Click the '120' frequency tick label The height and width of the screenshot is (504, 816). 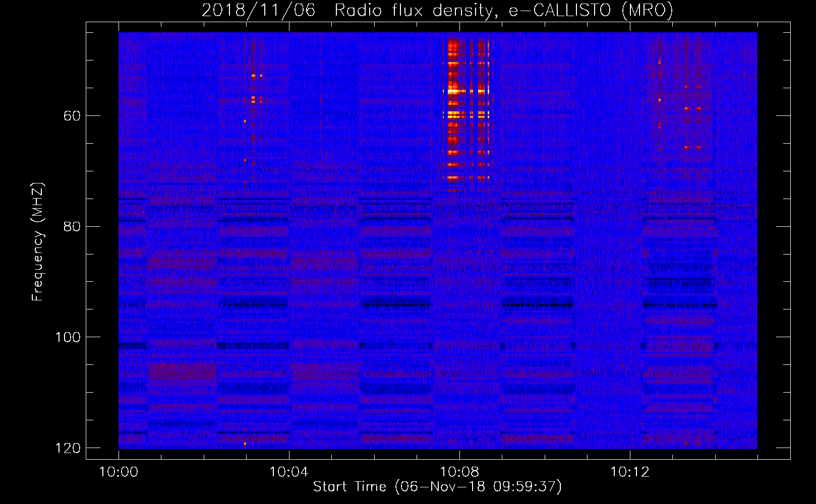(x=68, y=448)
